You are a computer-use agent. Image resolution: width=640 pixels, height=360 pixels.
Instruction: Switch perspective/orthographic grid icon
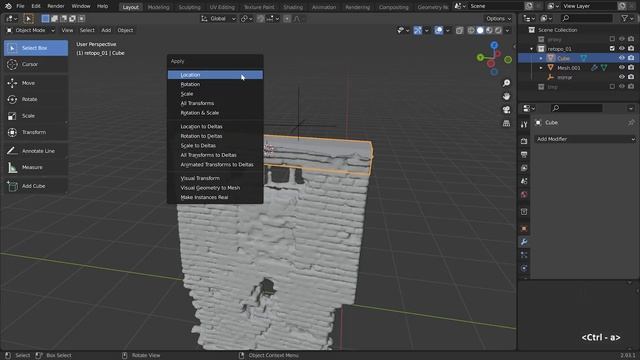[507, 124]
